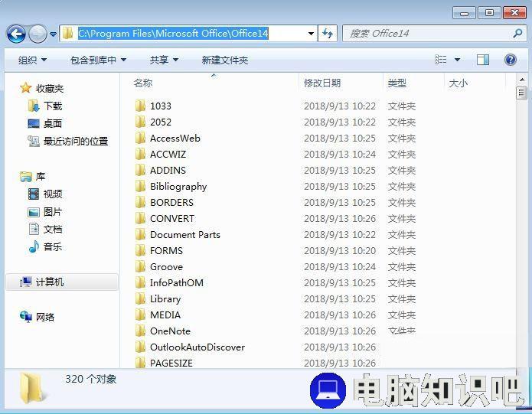Select the Bibliography folder icon
The height and width of the screenshot is (414, 532).
pos(140,186)
